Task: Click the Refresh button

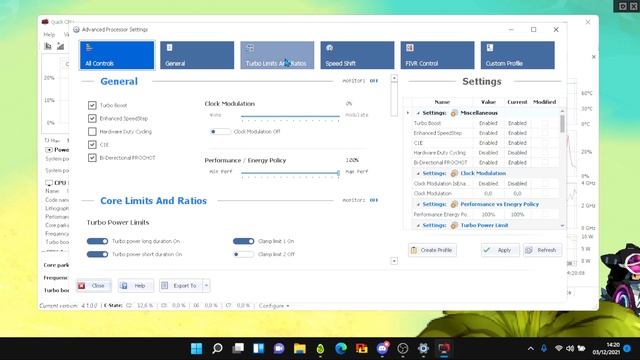Action: click(x=542, y=250)
